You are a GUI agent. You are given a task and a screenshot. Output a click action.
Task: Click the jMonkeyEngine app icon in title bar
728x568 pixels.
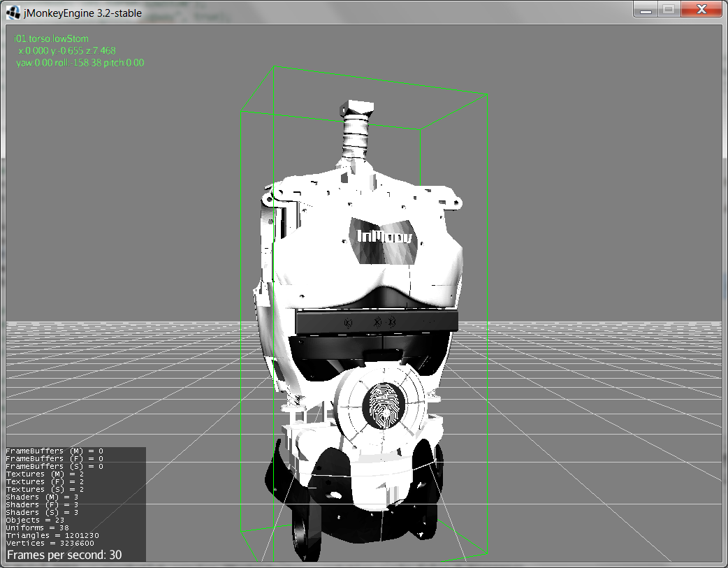[13, 13]
